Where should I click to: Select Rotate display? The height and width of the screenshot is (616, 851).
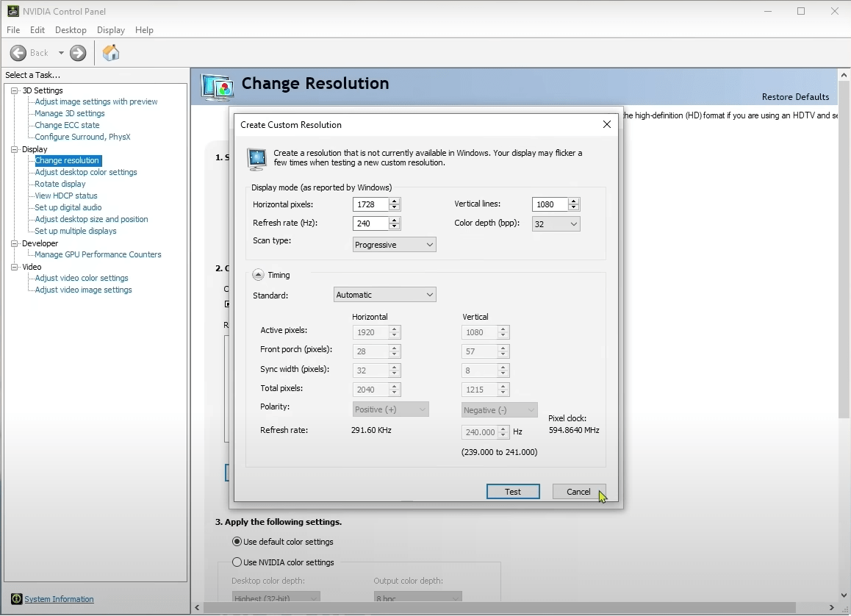pyautogui.click(x=60, y=184)
